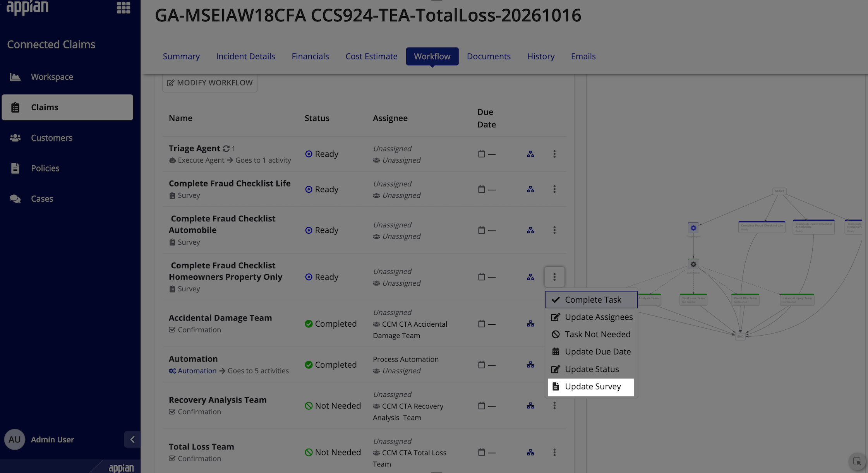Show Triage Agent in workflow diagram
868x473 pixels.
530,154
